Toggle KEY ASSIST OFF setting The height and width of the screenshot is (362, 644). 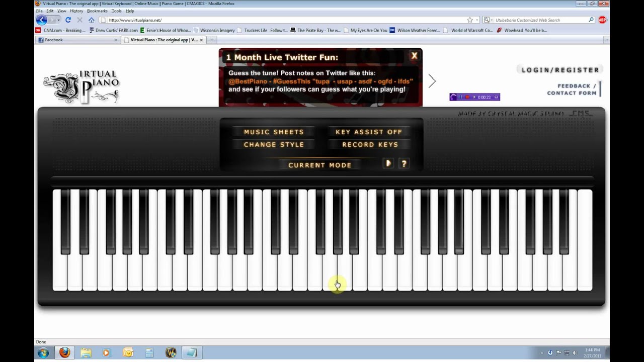369,132
